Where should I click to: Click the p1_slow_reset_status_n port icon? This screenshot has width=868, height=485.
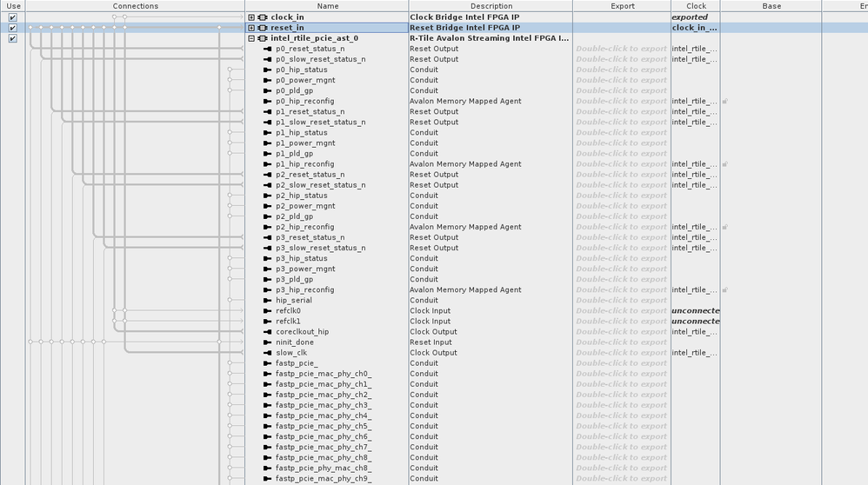pos(267,123)
